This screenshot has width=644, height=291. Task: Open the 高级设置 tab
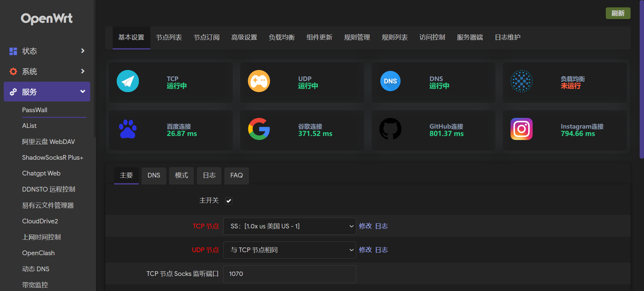244,38
